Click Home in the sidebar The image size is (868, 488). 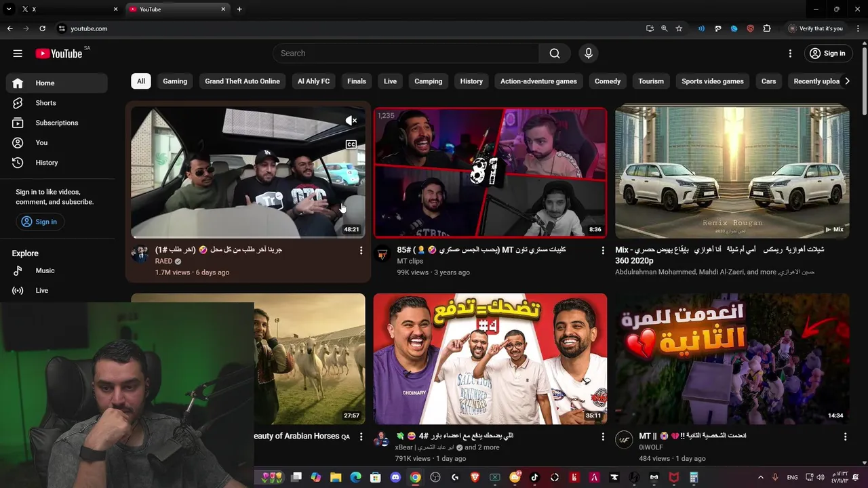[x=57, y=83]
